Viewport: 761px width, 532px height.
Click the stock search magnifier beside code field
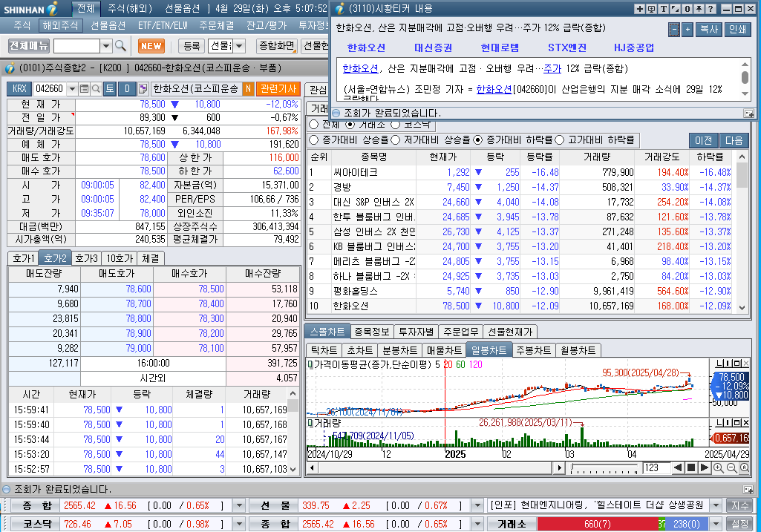[x=96, y=89]
